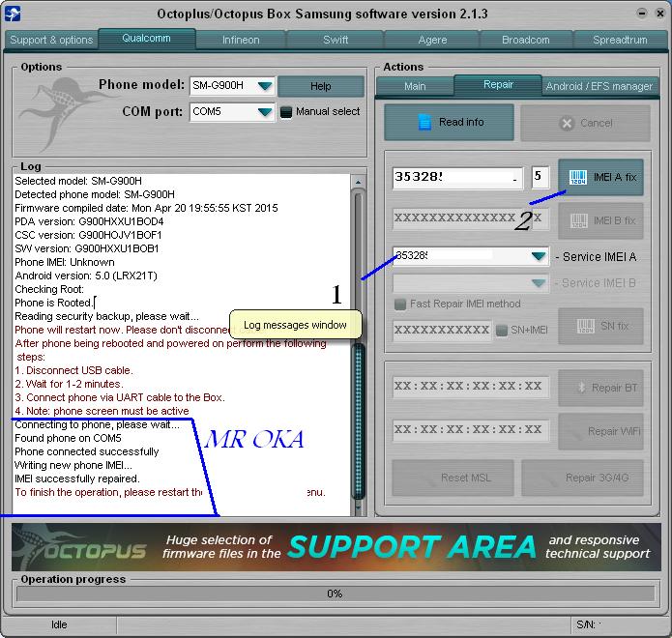Open the COM port dropdown

[265, 112]
